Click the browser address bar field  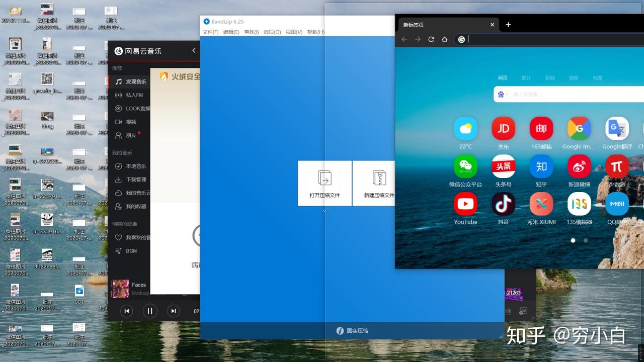tap(549, 39)
